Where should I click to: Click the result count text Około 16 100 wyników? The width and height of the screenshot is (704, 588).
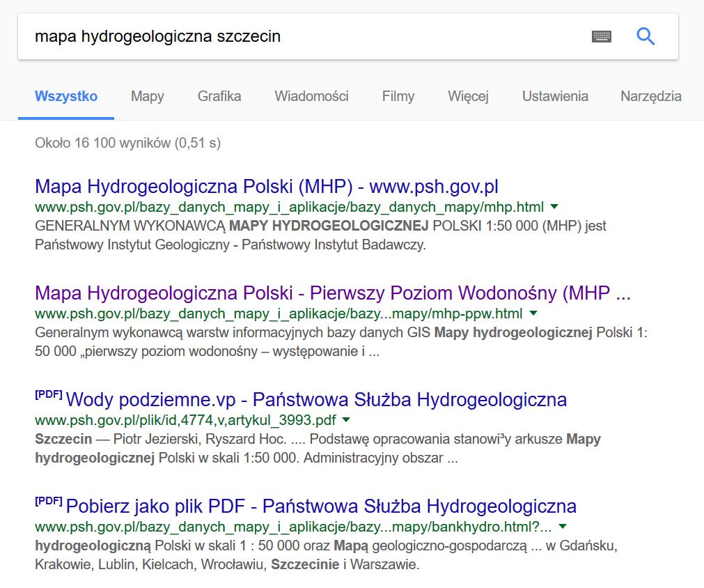click(x=128, y=143)
